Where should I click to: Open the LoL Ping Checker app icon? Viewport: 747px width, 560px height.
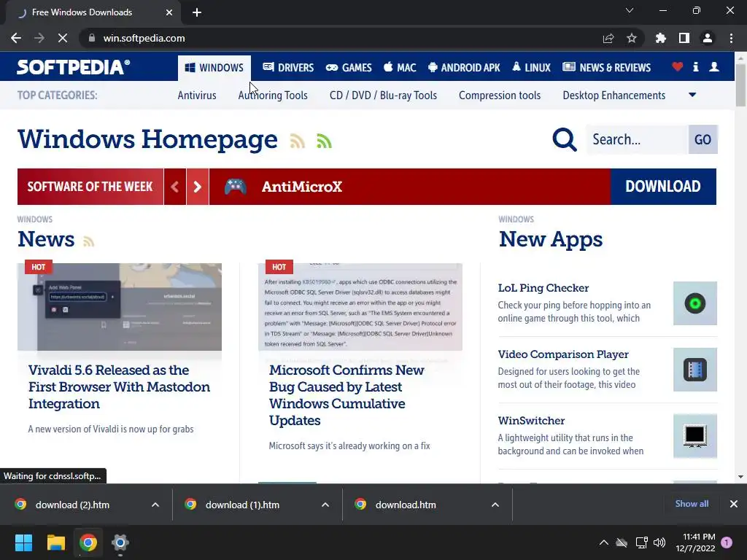(x=695, y=303)
